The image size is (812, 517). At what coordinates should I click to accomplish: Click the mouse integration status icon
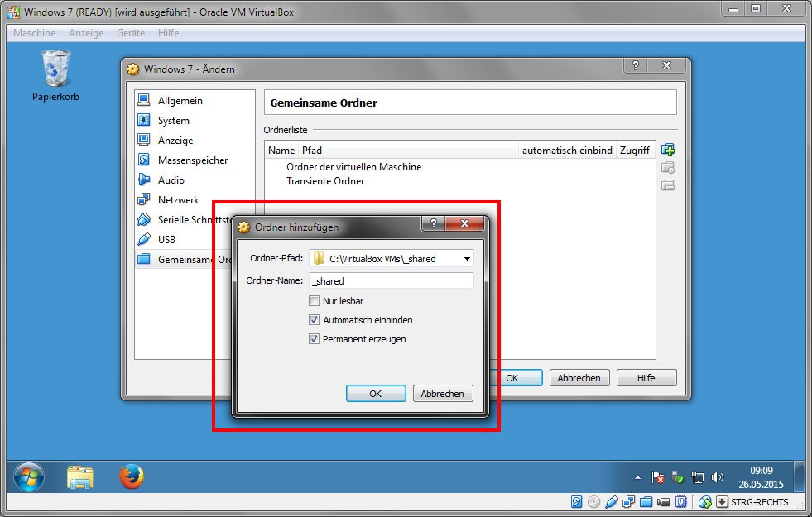(x=704, y=501)
